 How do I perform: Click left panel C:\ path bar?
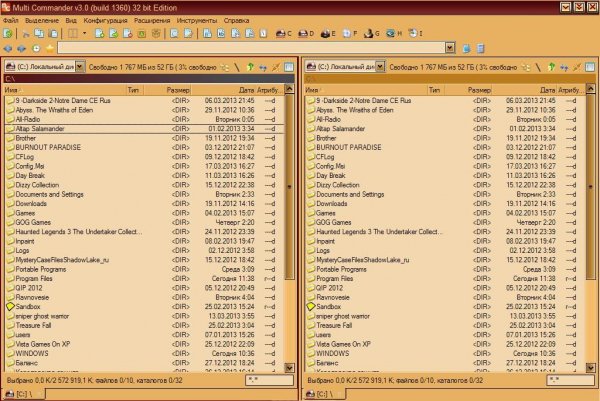tap(149, 79)
